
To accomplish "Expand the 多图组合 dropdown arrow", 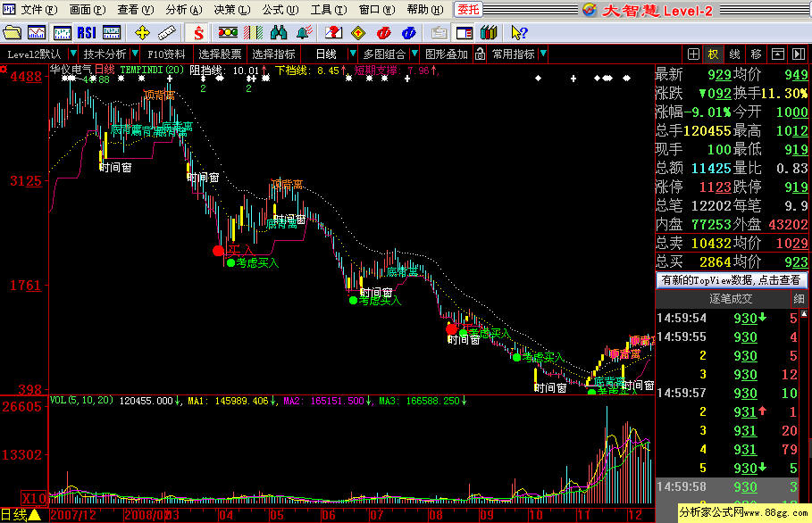I will (414, 54).
